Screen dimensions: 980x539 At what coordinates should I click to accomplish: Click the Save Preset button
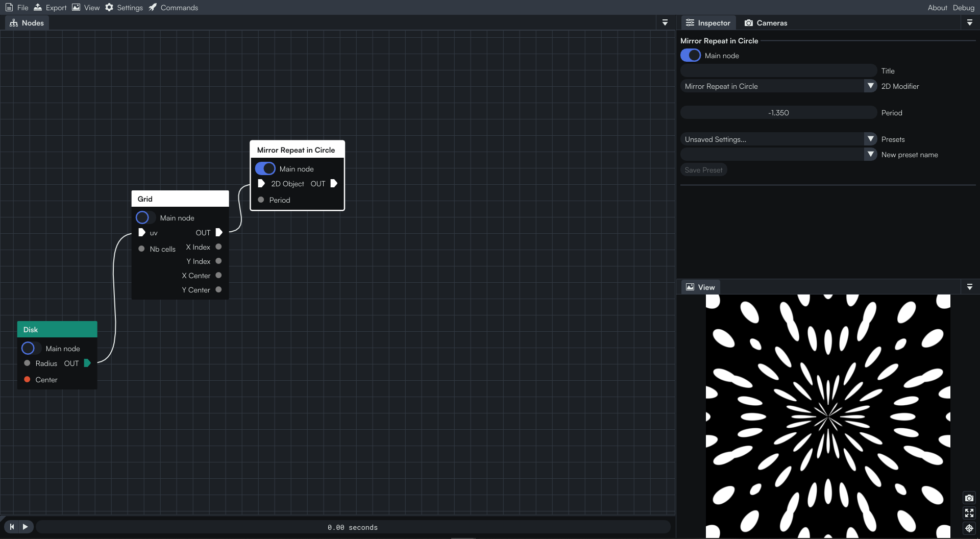703,170
